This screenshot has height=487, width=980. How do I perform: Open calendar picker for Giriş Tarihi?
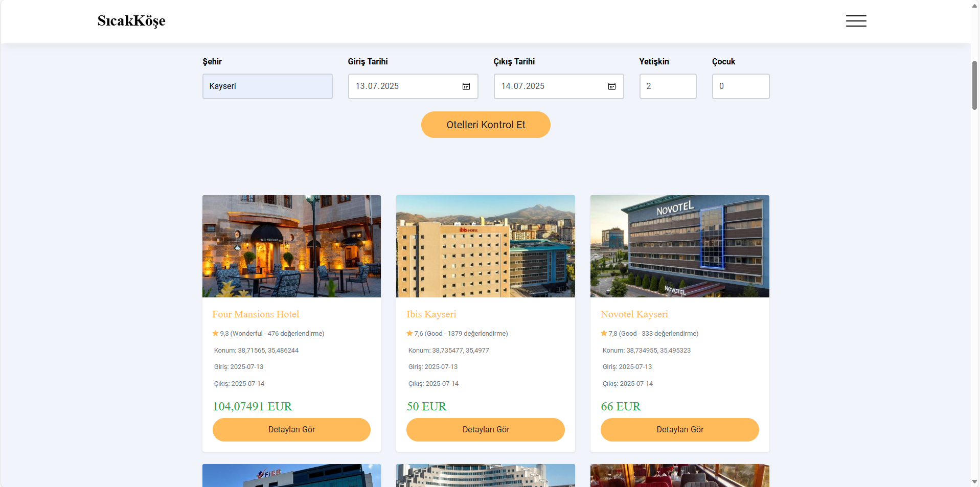click(466, 86)
